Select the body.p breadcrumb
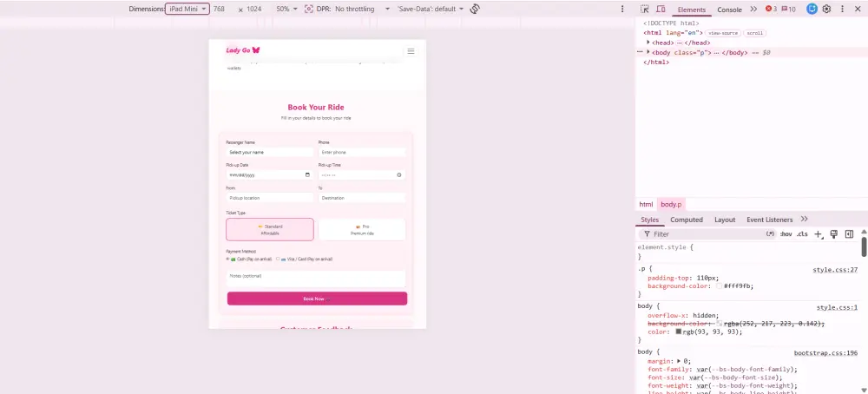868x394 pixels. point(671,204)
